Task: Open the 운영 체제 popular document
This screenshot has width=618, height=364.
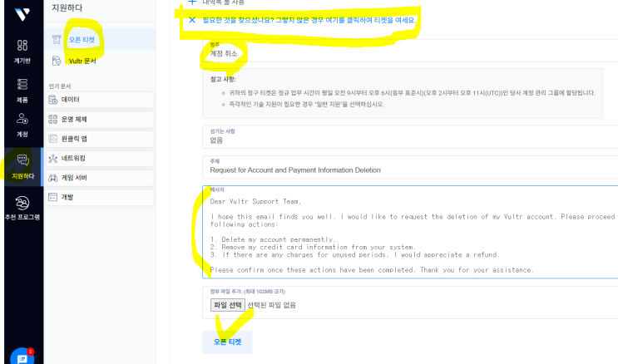Action: 100,120
